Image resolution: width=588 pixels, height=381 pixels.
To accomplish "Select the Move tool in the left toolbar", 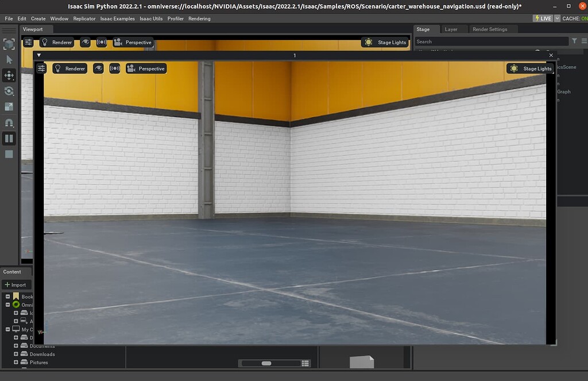I will (8, 75).
